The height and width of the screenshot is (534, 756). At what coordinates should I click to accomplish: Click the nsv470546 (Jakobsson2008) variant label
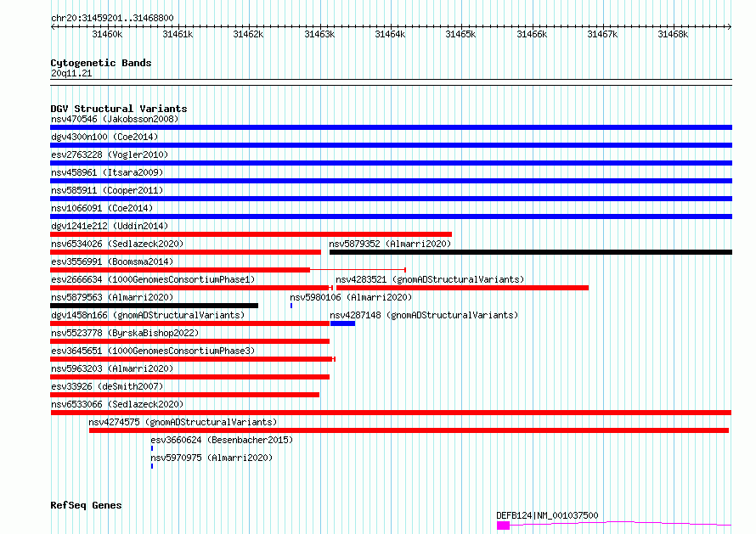tap(115, 119)
